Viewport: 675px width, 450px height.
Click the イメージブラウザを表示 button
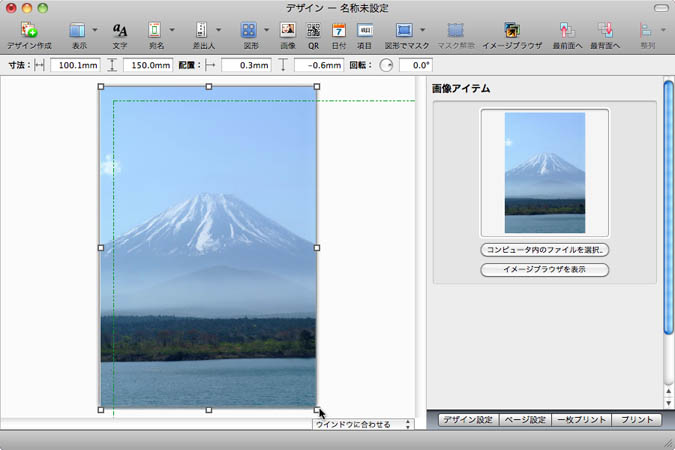coord(545,270)
